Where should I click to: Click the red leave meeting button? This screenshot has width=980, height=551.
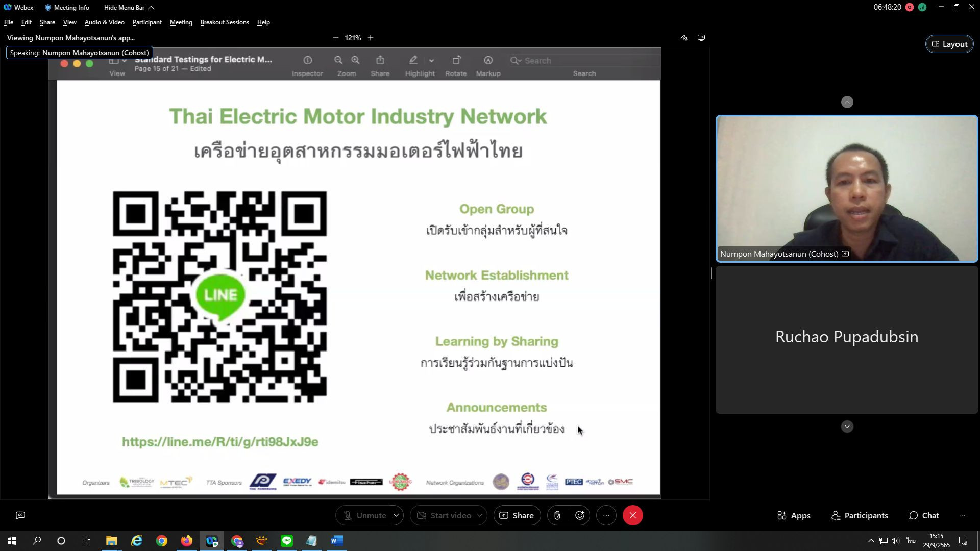click(x=633, y=515)
